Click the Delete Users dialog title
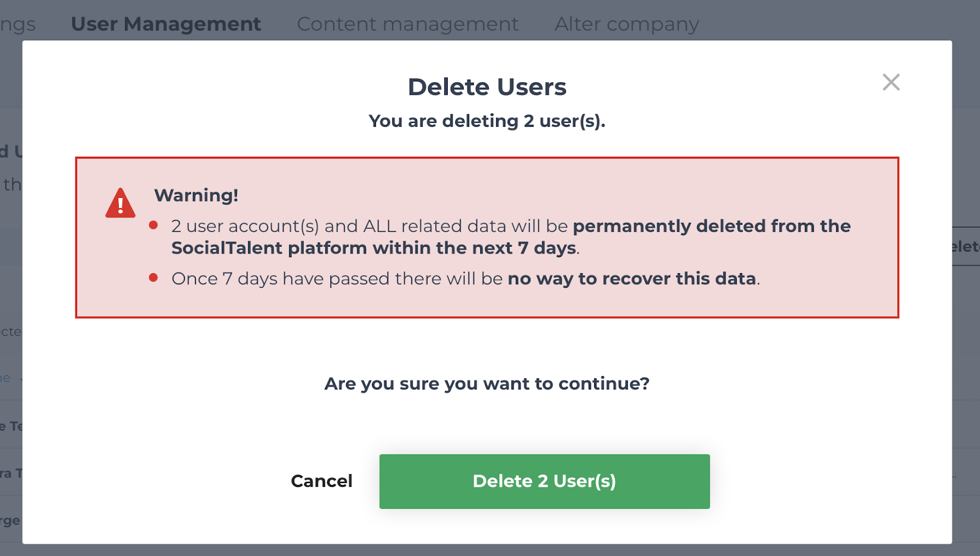Screen dimensions: 980x556 (487, 87)
